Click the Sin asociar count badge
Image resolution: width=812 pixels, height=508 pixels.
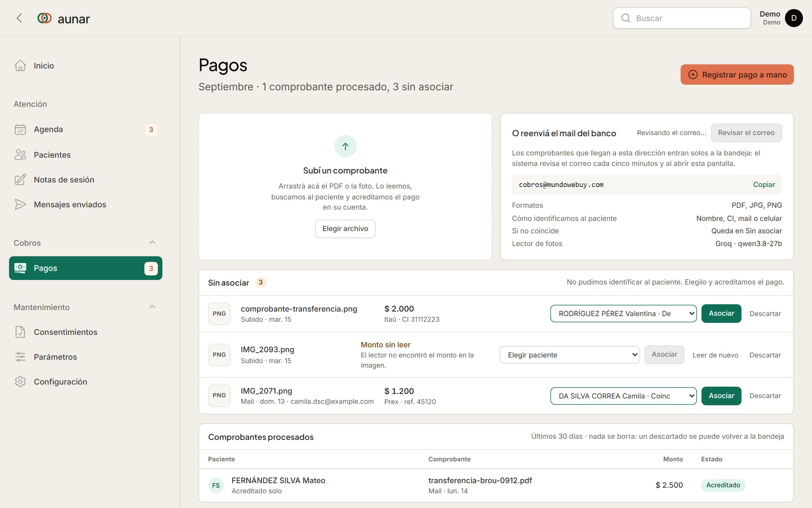pyautogui.click(x=261, y=282)
